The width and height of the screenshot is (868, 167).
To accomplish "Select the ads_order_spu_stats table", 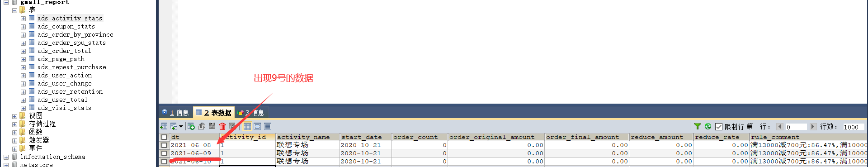I will coord(71,43).
